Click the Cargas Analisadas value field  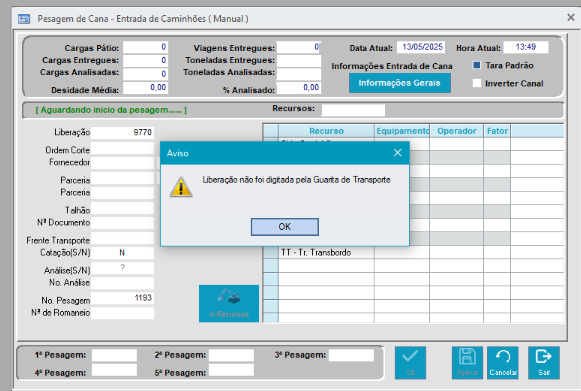tap(145, 74)
